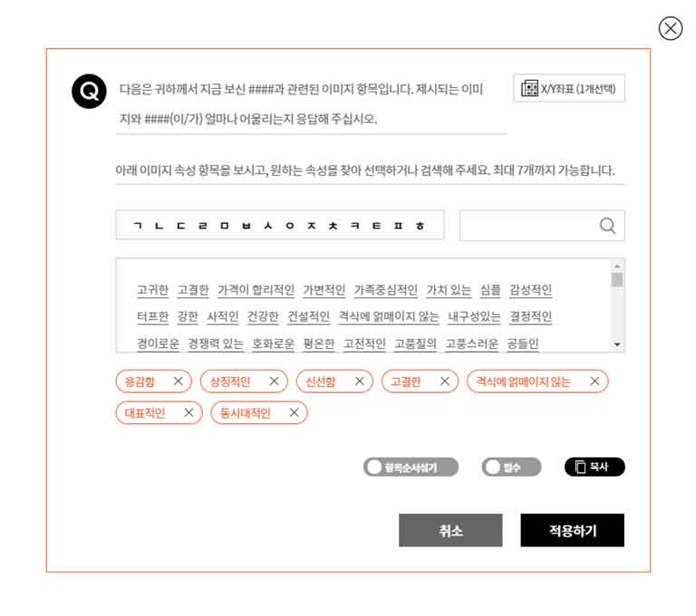This screenshot has height=616, width=696.
Task: Click the 적용하기 button
Action: point(573,530)
